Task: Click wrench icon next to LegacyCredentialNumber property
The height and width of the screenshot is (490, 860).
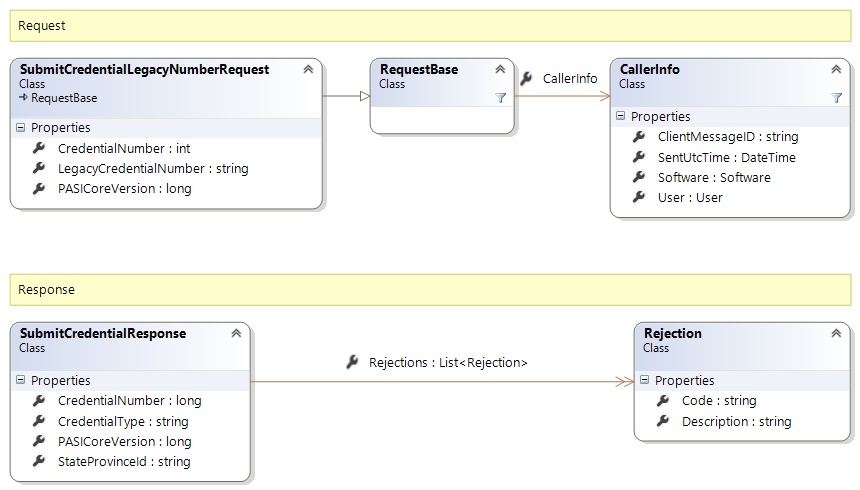Action: tap(39, 168)
